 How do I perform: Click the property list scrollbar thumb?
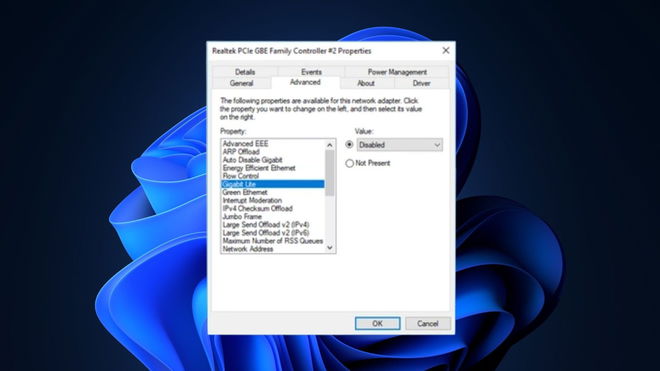330,173
